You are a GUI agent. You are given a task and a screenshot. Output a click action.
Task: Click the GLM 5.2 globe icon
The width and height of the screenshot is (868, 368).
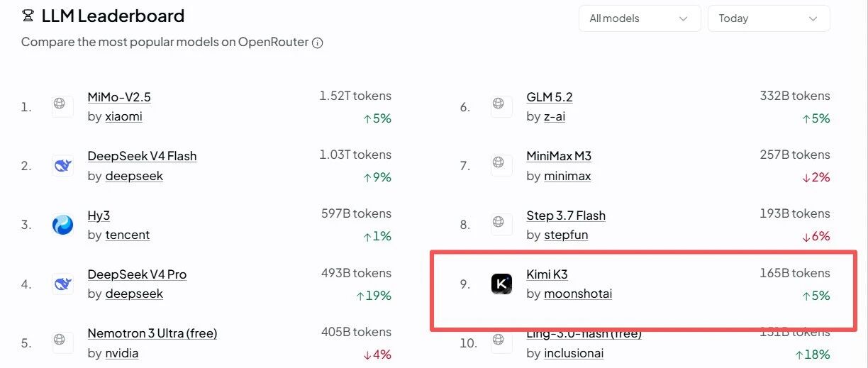coord(501,106)
